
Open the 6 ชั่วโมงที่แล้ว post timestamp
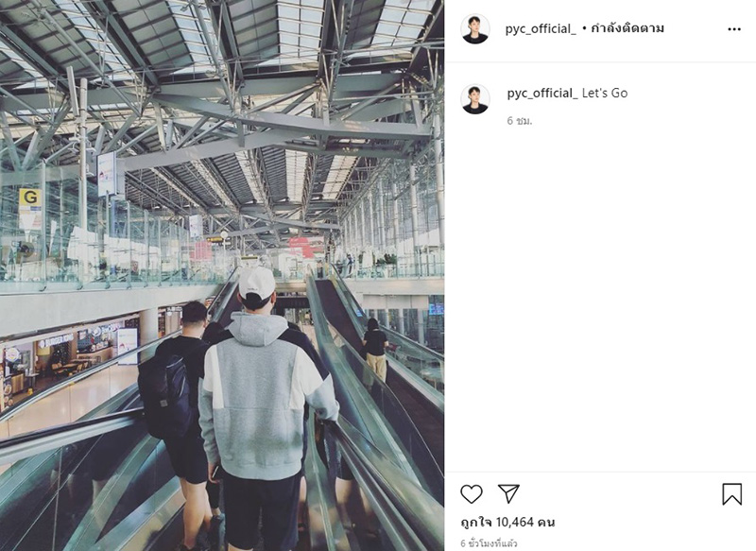tap(489, 543)
